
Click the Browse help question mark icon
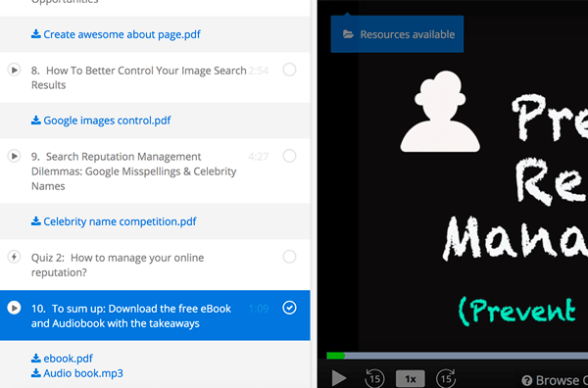(527, 380)
